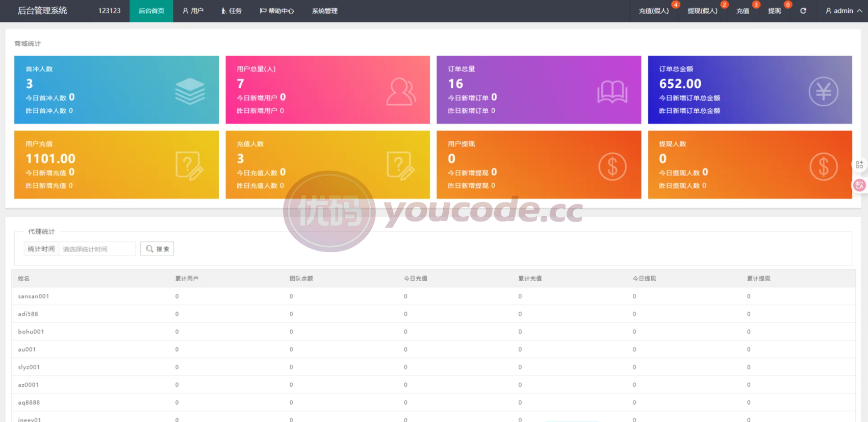Click the 团队余额 column header

point(301,279)
